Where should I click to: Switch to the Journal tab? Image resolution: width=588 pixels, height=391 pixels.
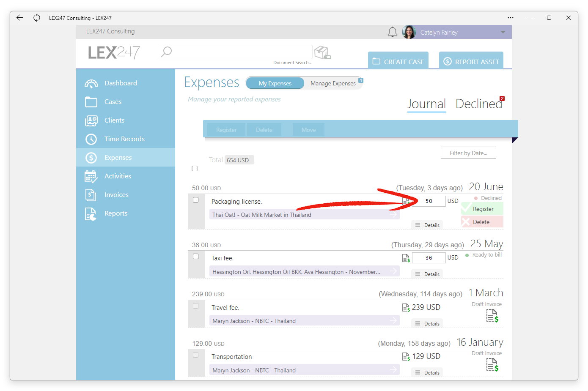[x=426, y=104]
